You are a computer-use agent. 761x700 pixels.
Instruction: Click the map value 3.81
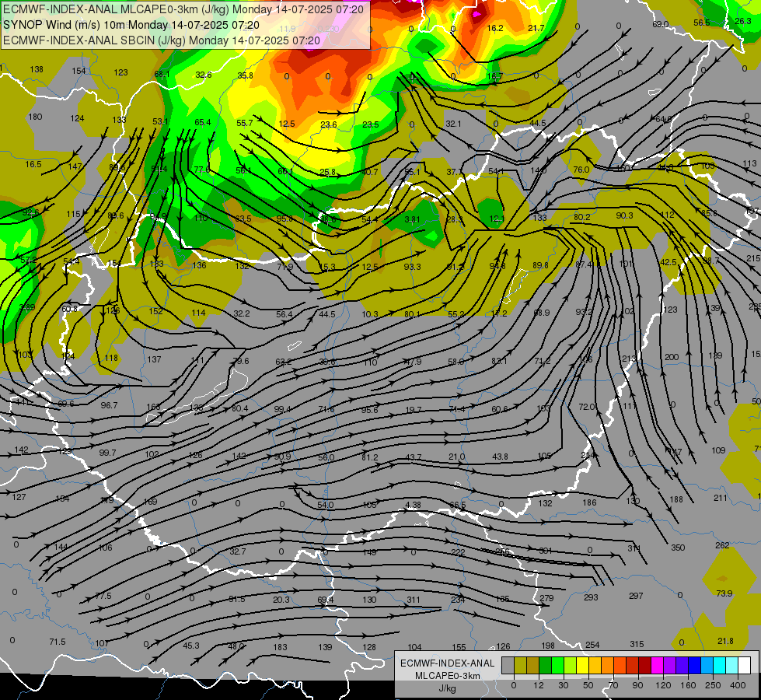[x=412, y=219]
